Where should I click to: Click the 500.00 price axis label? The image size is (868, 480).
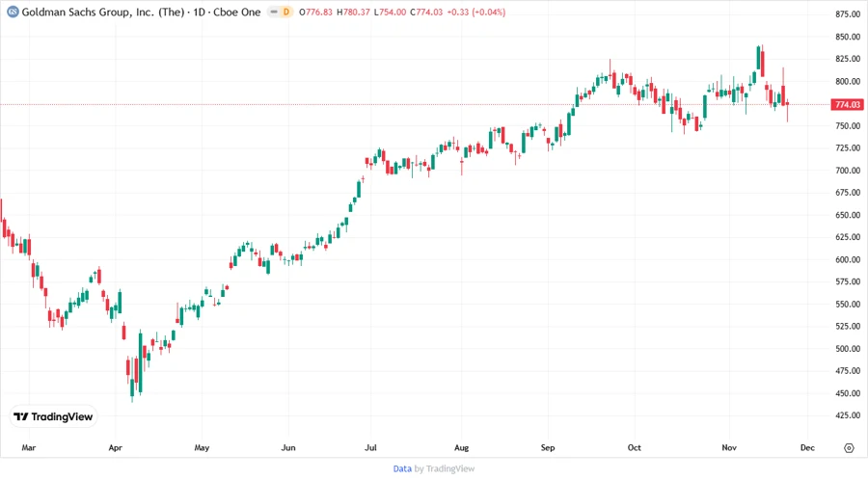848,348
